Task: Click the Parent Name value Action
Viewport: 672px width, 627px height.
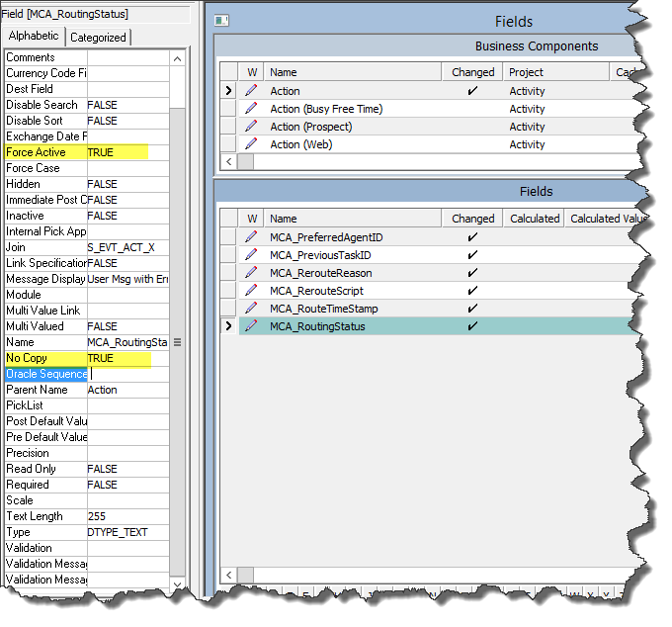Action: tap(128, 390)
